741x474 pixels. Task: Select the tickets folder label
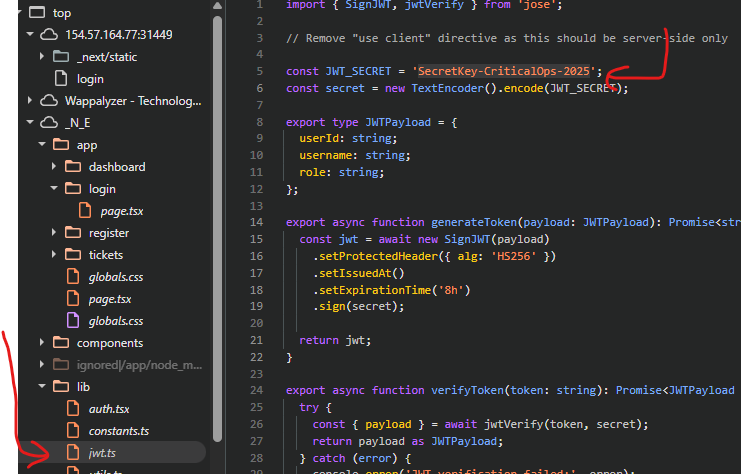106,255
